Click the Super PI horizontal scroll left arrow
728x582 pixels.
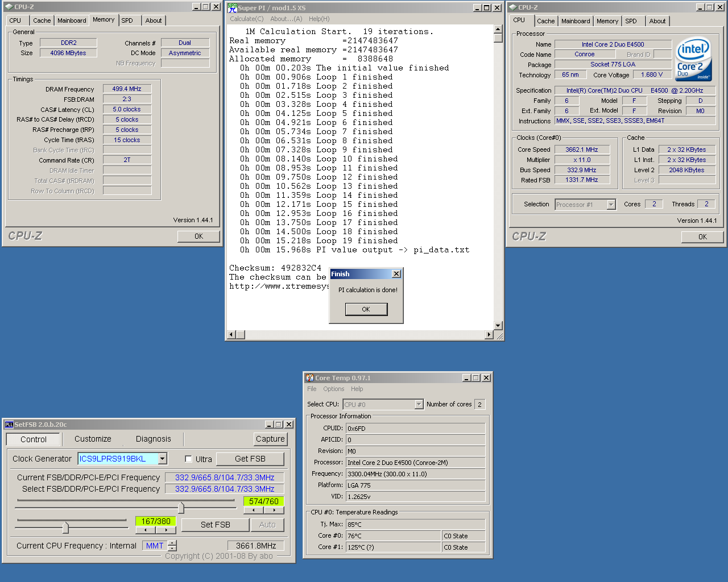click(x=231, y=335)
